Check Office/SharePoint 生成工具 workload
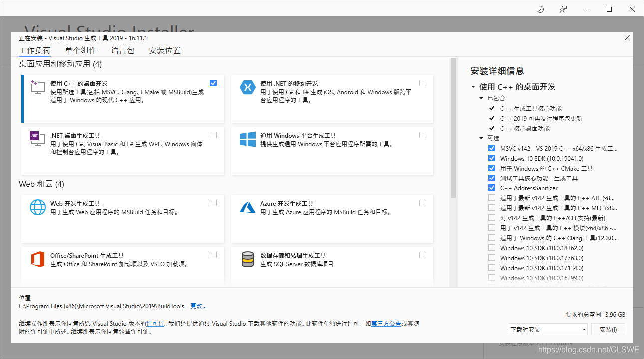644x359 pixels. click(213, 255)
